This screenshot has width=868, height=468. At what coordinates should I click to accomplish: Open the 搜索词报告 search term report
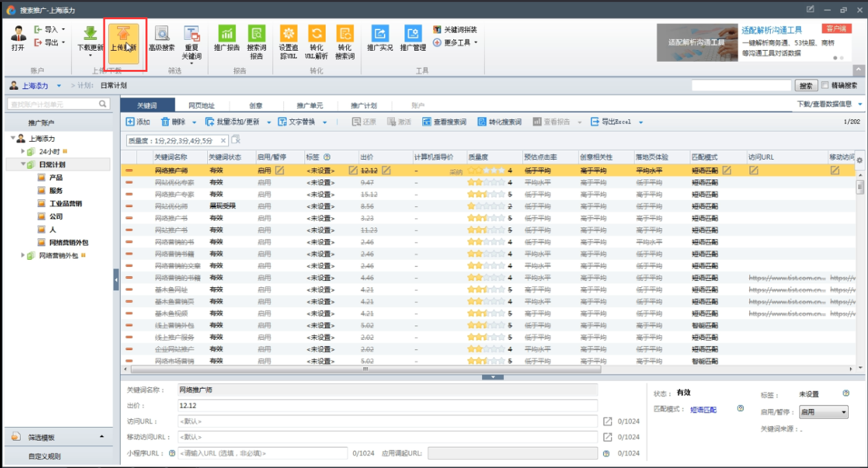pyautogui.click(x=256, y=42)
